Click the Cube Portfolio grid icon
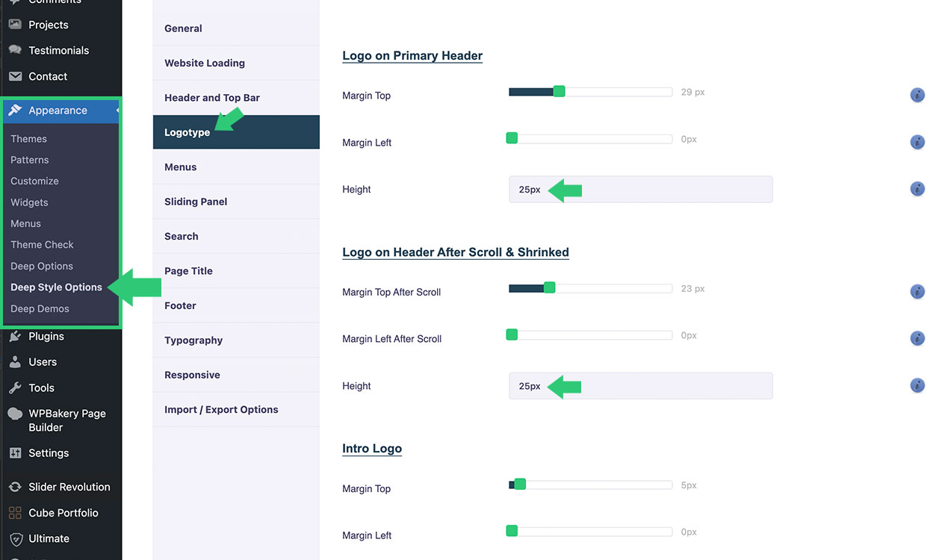 click(15, 513)
